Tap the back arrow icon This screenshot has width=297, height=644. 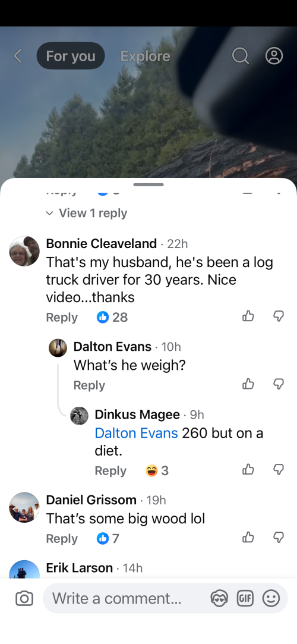click(18, 56)
